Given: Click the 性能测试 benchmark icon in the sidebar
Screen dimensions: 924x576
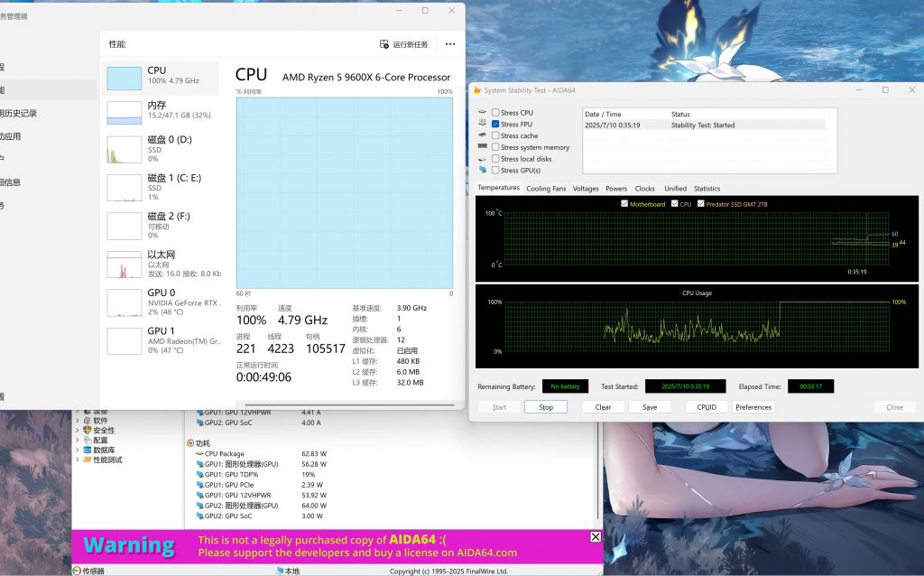Looking at the screenshot, I should click(88, 460).
